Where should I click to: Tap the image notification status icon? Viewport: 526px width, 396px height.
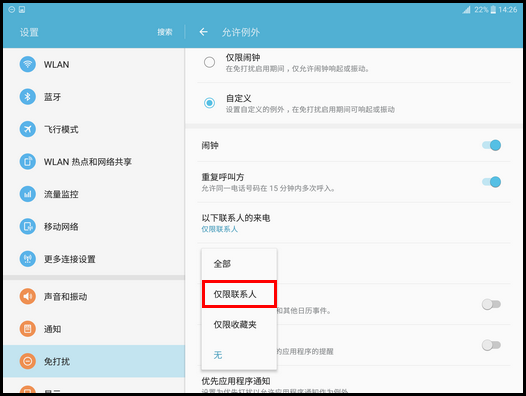click(x=22, y=9)
